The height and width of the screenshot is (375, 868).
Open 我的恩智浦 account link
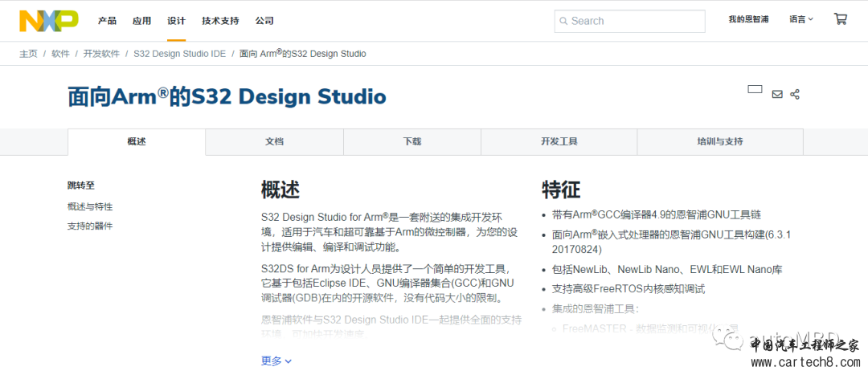[748, 19]
